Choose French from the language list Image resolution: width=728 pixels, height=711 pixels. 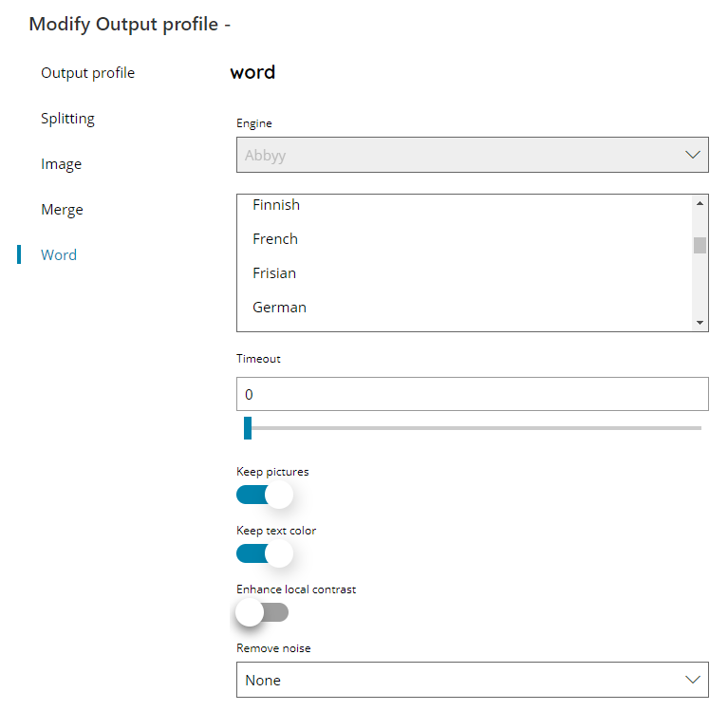tap(275, 238)
